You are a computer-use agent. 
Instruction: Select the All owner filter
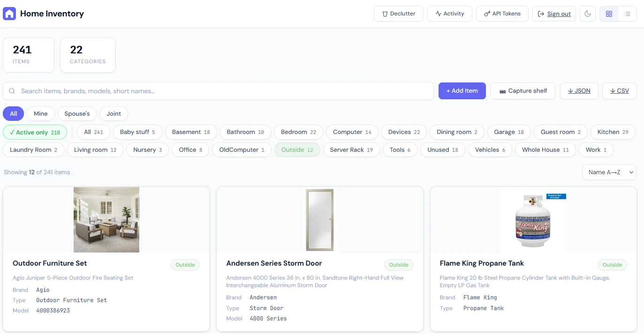14,113
